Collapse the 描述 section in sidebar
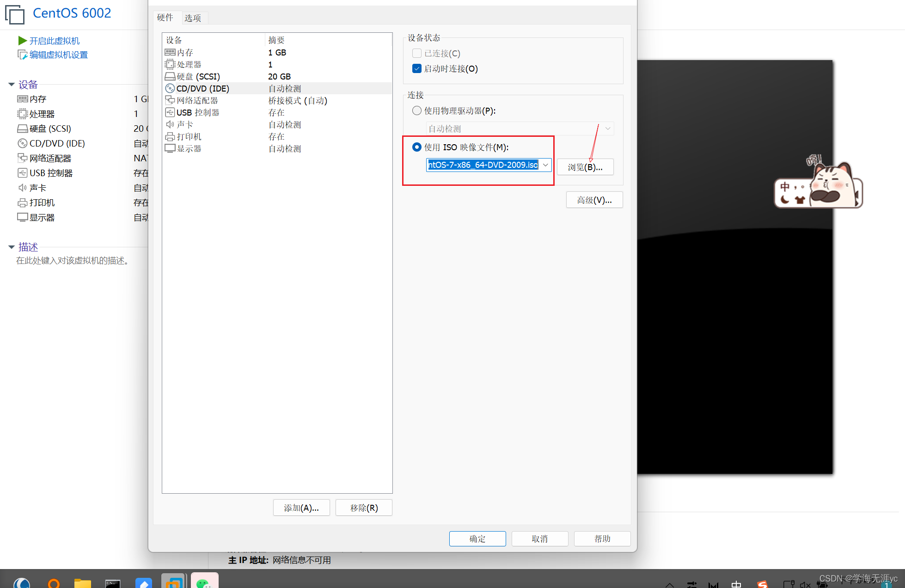Screen dimensions: 905x588 [x=12, y=247]
